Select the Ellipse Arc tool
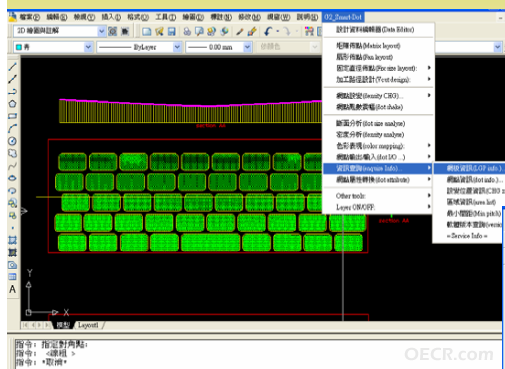This screenshot has height=369, width=505. point(12,191)
